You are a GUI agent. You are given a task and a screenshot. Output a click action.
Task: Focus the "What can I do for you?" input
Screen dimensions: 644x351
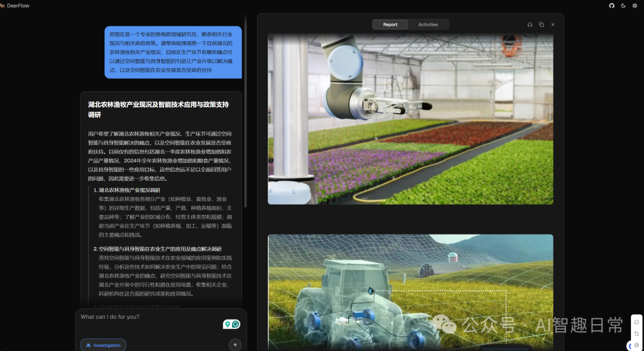click(x=149, y=317)
